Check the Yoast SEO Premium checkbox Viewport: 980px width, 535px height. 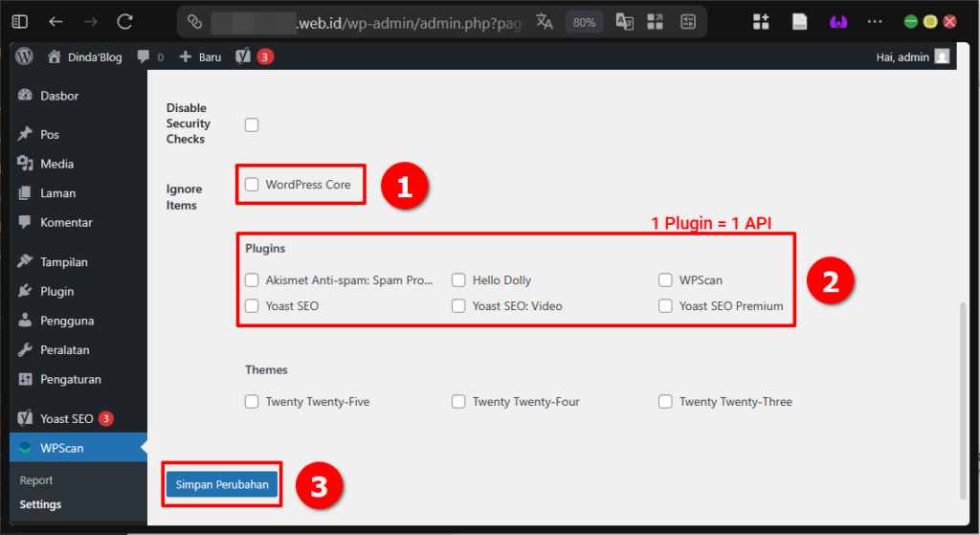[x=665, y=305]
